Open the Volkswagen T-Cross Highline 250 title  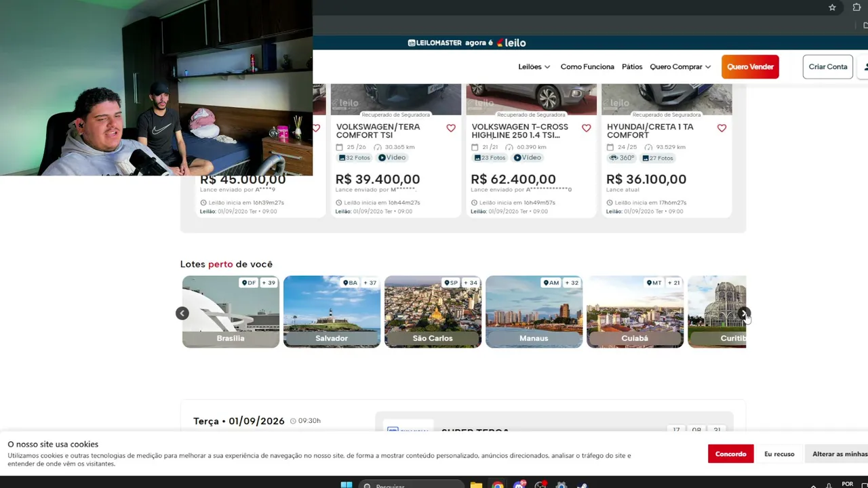pyautogui.click(x=519, y=131)
